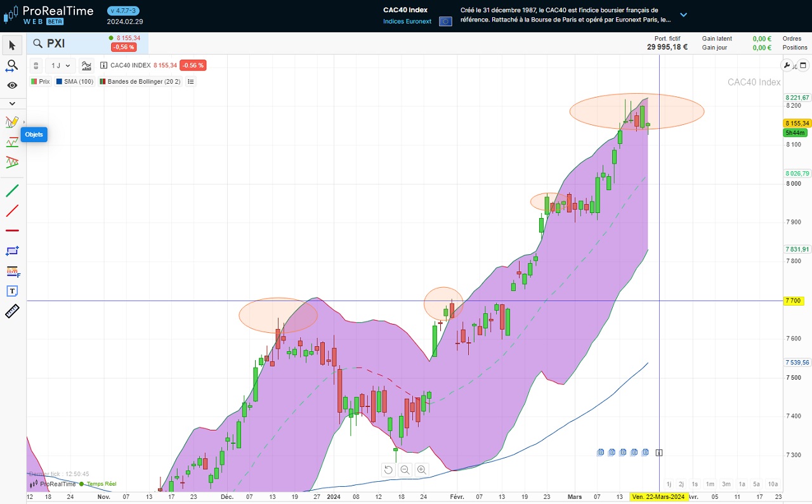Click the SMA (100) blue color swatch
The width and height of the screenshot is (812, 504).
click(59, 82)
